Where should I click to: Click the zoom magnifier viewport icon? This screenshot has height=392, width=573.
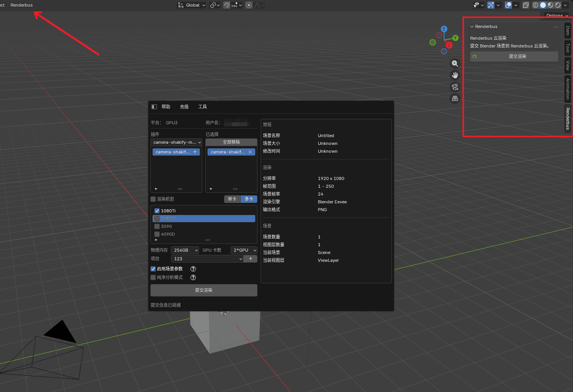455,64
